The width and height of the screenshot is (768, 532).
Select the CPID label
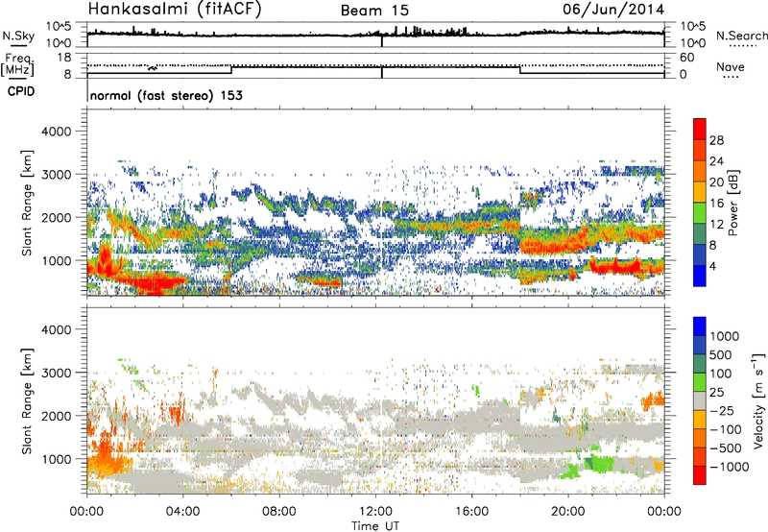[21, 91]
